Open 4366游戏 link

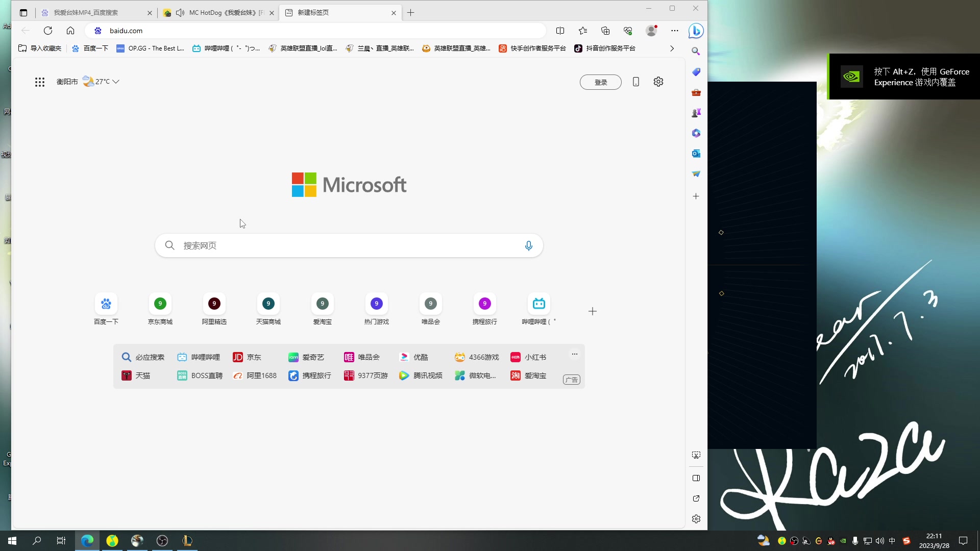click(x=477, y=357)
